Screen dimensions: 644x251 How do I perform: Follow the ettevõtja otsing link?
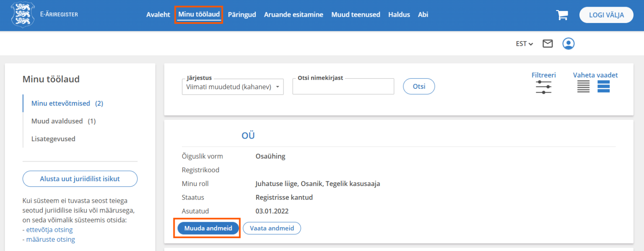[x=49, y=230]
